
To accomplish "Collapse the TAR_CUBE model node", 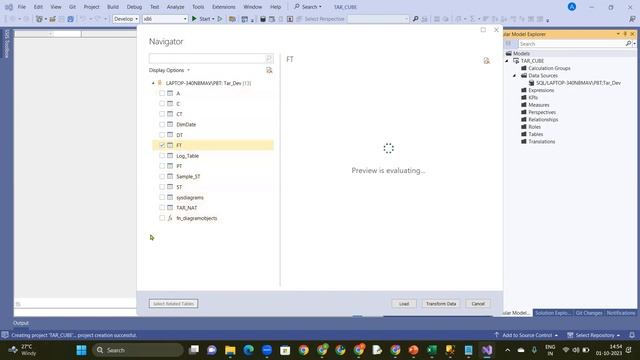I will pos(507,61).
